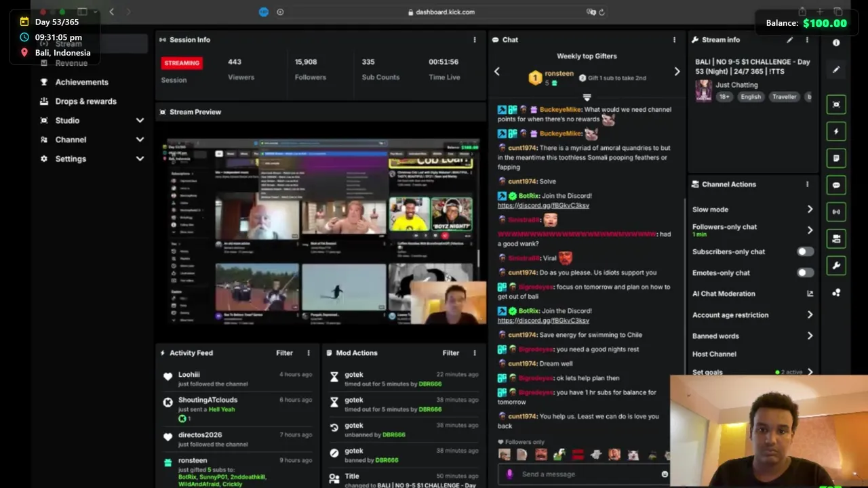Image resolution: width=868 pixels, height=488 pixels.
Task: Click username ronsteen in top gifters
Action: click(559, 74)
